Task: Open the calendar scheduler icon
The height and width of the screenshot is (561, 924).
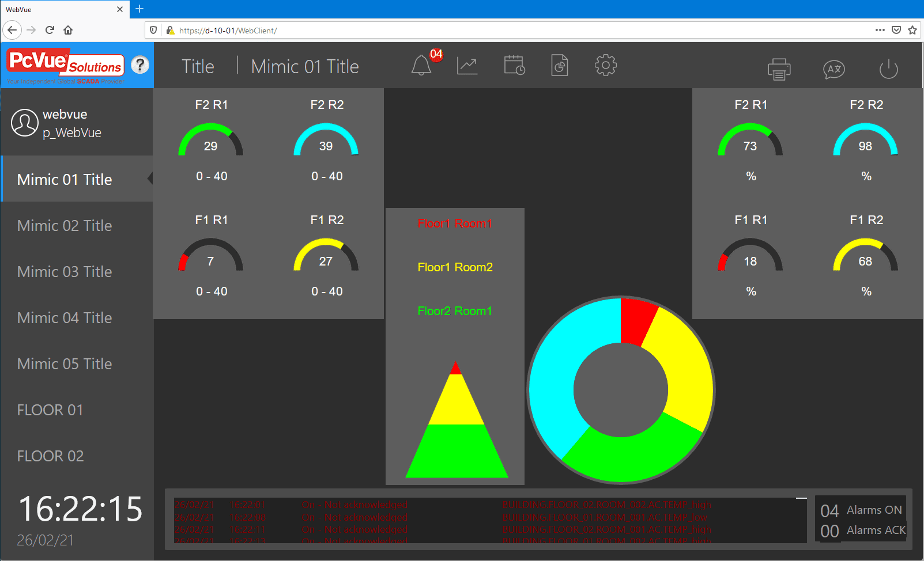Action: (514, 66)
